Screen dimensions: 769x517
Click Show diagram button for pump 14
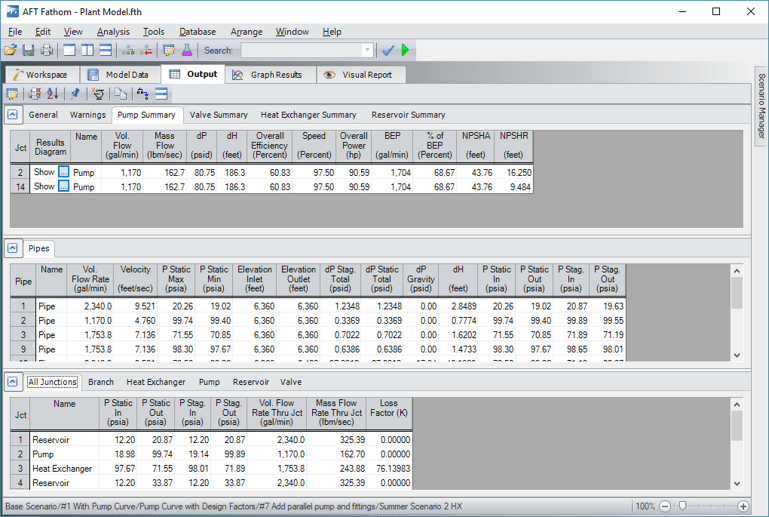pos(64,187)
